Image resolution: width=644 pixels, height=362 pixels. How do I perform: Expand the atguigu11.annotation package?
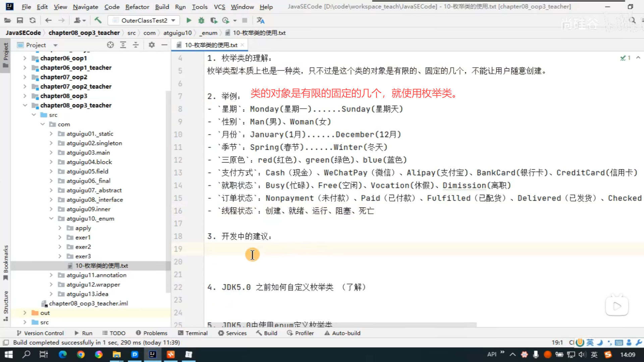pyautogui.click(x=51, y=275)
